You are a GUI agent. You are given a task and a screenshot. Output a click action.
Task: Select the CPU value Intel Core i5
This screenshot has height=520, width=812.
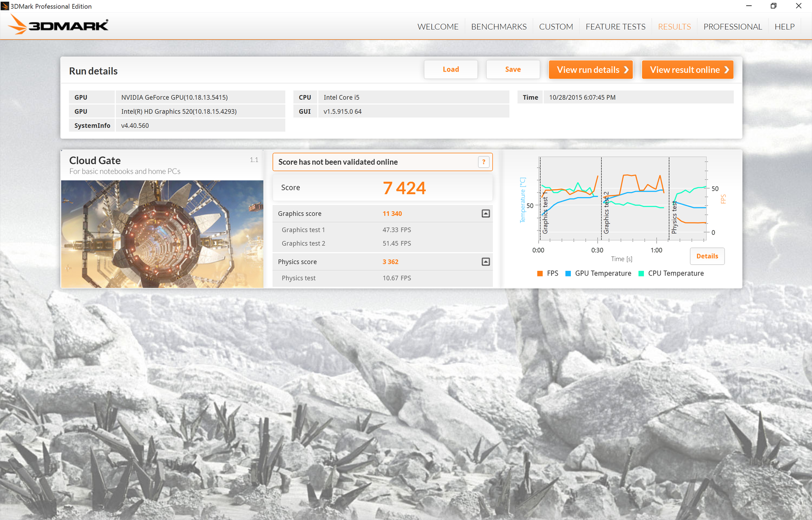(x=342, y=97)
